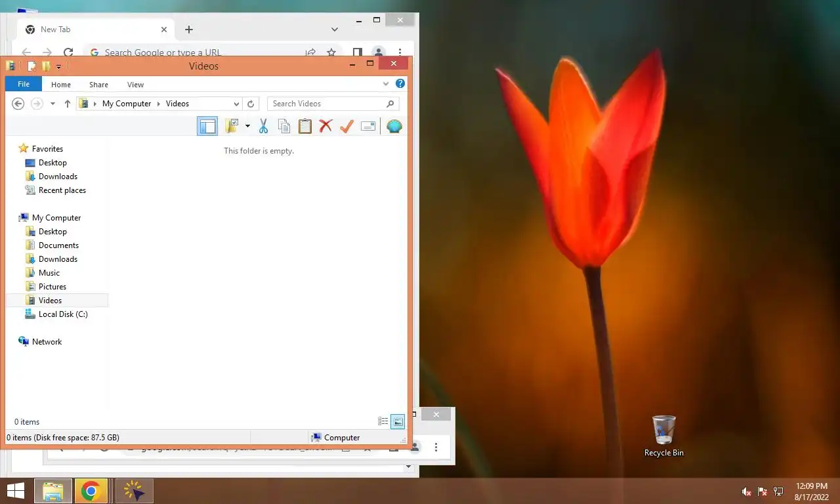Screen dimensions: 840x504
Task: Reload the page in the Chrome window
Action: click(x=68, y=52)
